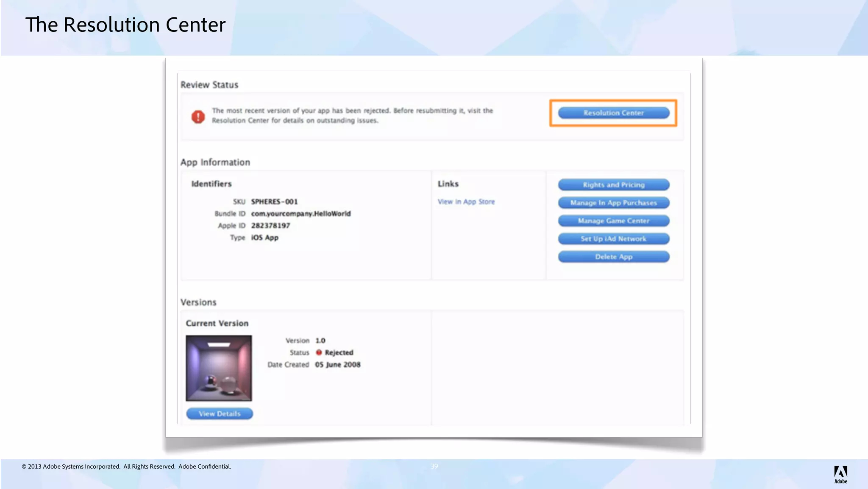Click the Rejected status text
868x489 pixels.
pyautogui.click(x=339, y=352)
